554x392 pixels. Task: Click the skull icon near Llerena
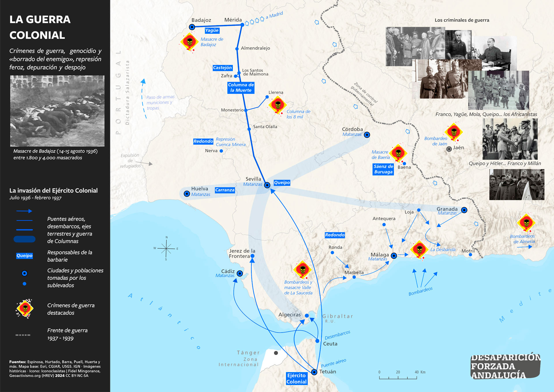(278, 105)
